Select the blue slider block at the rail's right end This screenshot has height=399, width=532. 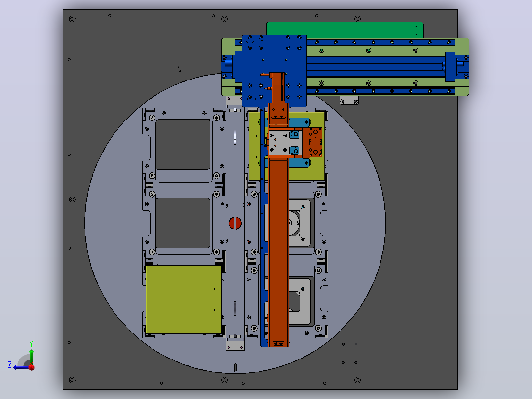(450, 67)
